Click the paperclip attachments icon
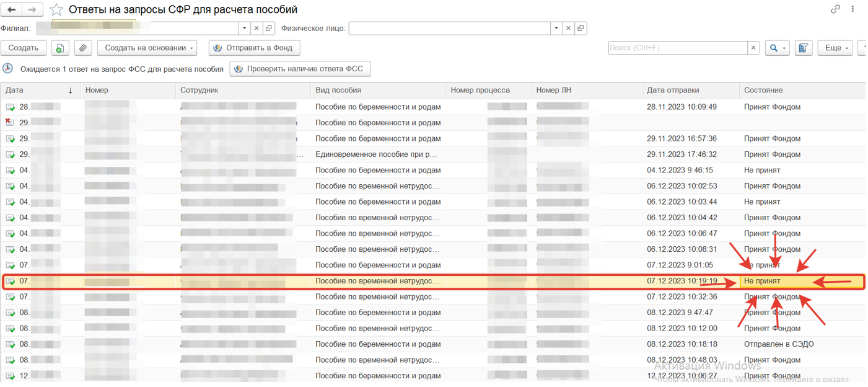Image resolution: width=868 pixels, height=387 pixels. coord(83,48)
